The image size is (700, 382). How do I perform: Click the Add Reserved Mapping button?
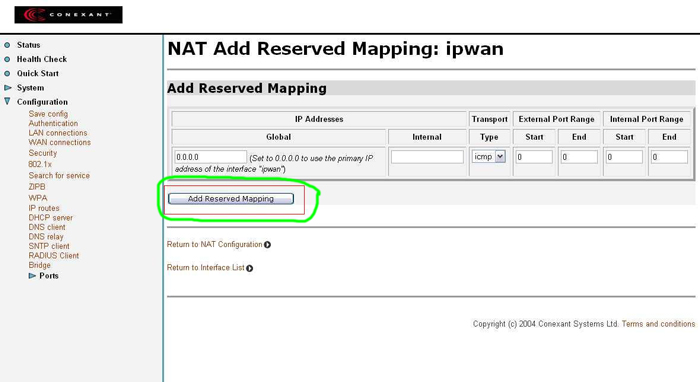tap(231, 199)
